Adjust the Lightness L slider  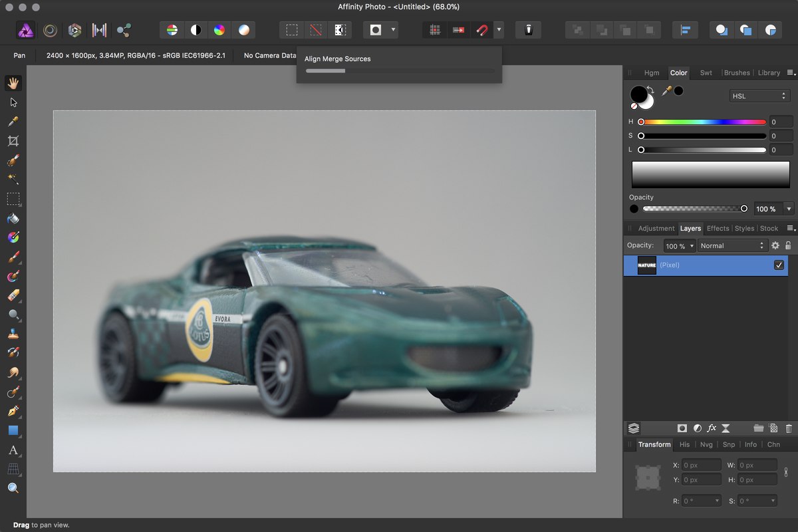pos(703,150)
